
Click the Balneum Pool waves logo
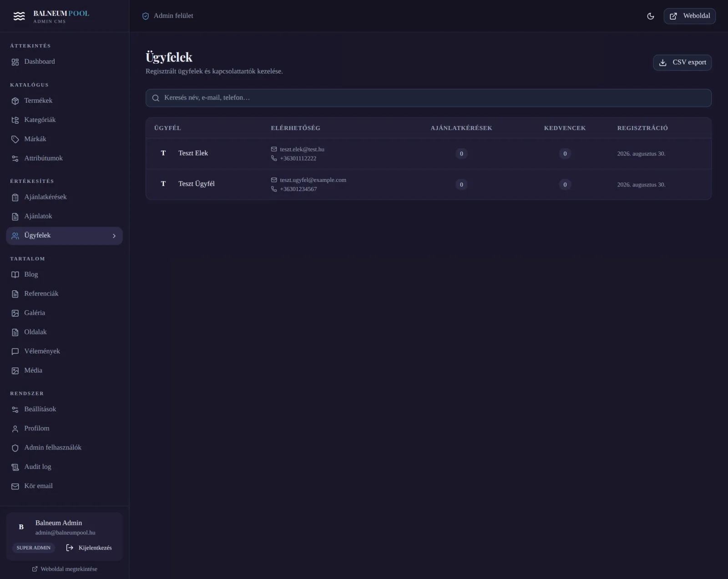[19, 16]
